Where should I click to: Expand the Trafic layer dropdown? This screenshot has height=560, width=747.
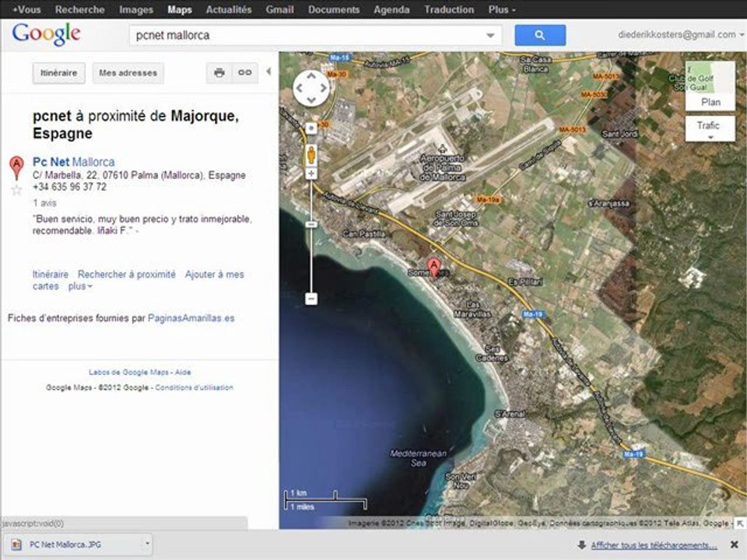click(x=710, y=129)
